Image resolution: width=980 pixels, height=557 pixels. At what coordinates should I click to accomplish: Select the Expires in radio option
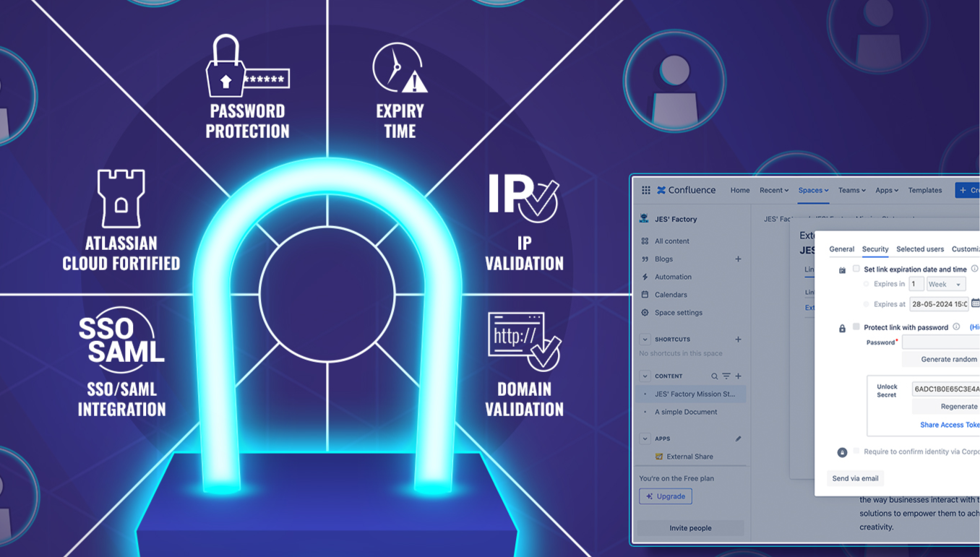coord(867,284)
